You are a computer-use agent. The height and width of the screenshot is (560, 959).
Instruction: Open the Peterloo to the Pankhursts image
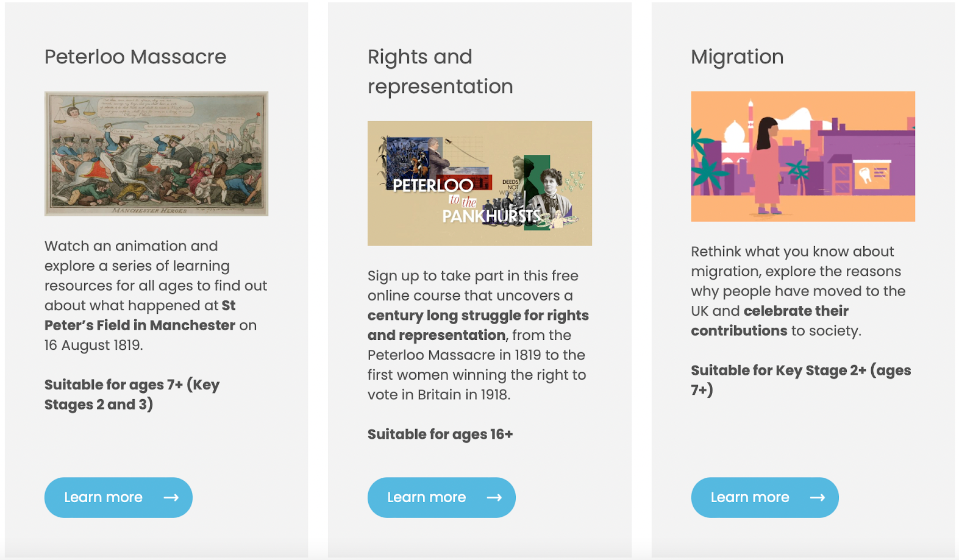(479, 183)
